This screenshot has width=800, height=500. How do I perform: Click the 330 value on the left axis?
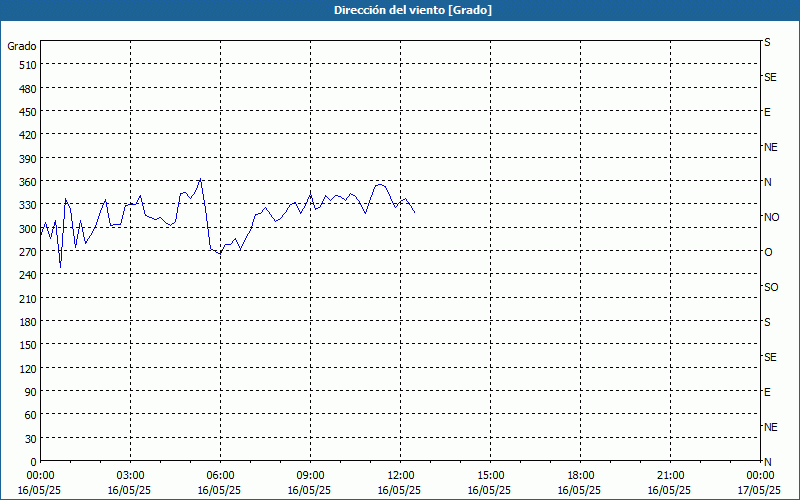[29, 205]
